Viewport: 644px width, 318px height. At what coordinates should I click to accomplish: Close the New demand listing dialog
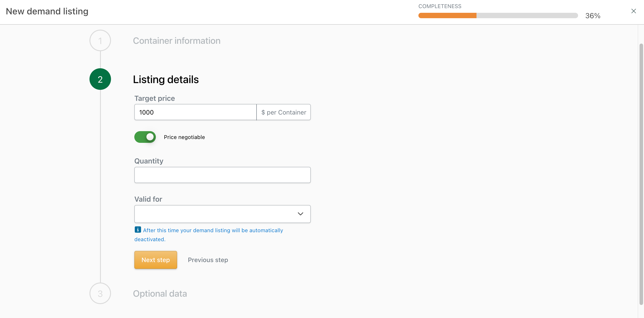(x=633, y=11)
